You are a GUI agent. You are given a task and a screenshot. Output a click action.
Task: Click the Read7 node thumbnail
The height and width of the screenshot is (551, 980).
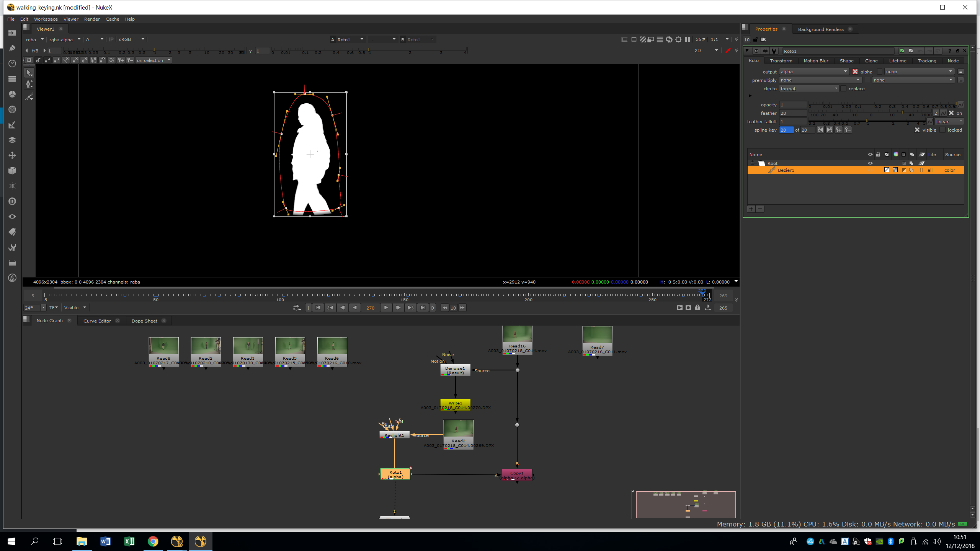pyautogui.click(x=597, y=335)
